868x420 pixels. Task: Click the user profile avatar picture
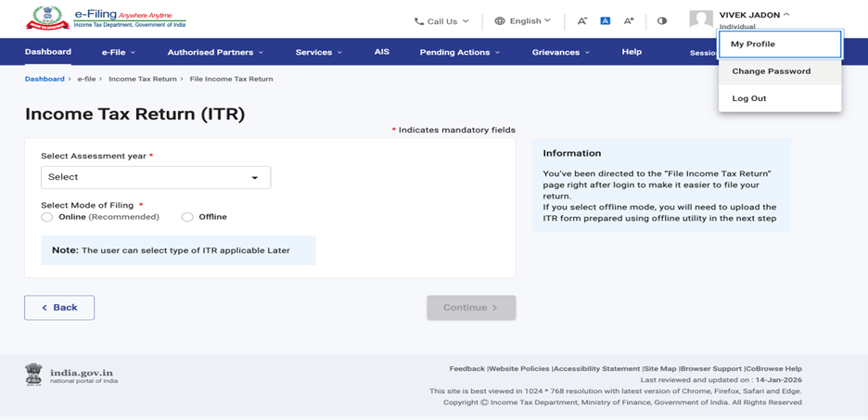(701, 19)
